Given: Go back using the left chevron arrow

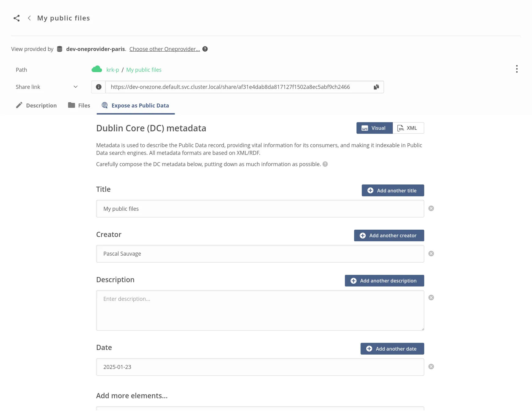Looking at the screenshot, I should pos(29,18).
